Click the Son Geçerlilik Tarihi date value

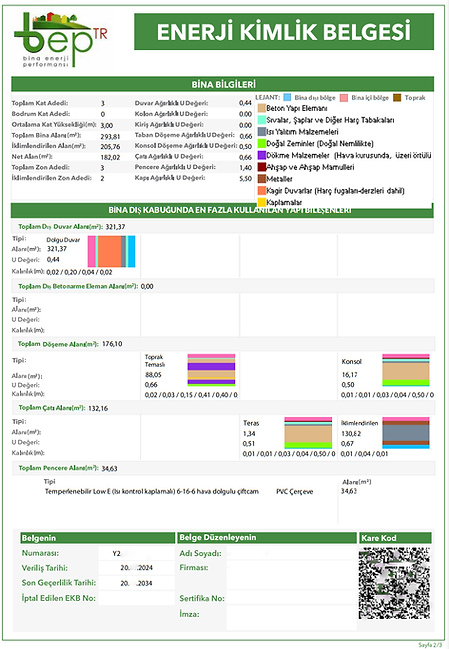(x=137, y=583)
